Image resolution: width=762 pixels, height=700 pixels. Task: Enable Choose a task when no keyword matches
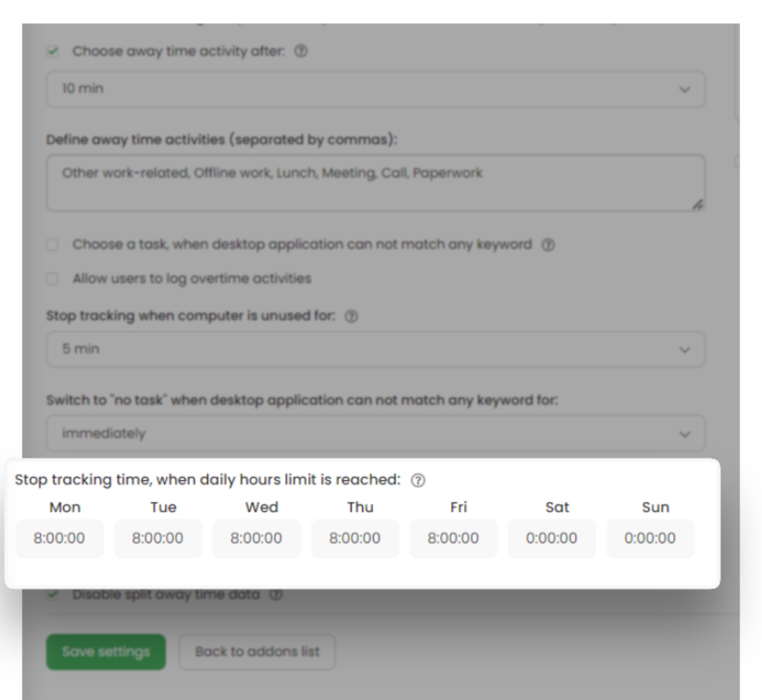[x=53, y=245]
